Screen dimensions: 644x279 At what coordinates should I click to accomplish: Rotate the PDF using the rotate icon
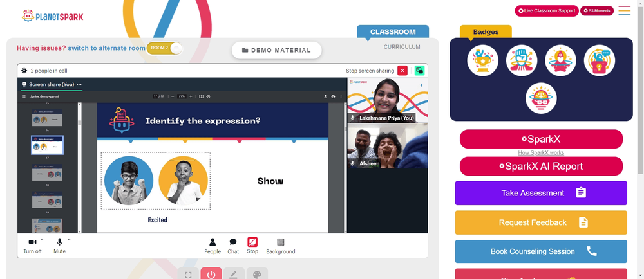[x=208, y=96]
